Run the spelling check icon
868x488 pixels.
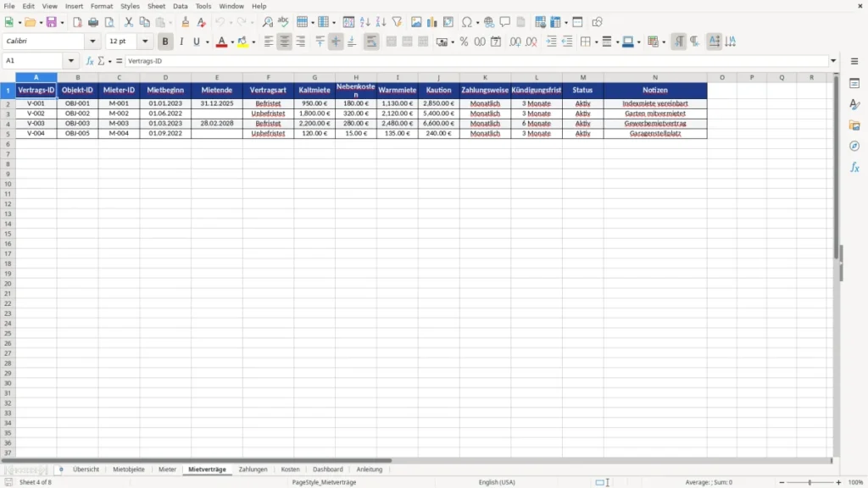pos(283,22)
